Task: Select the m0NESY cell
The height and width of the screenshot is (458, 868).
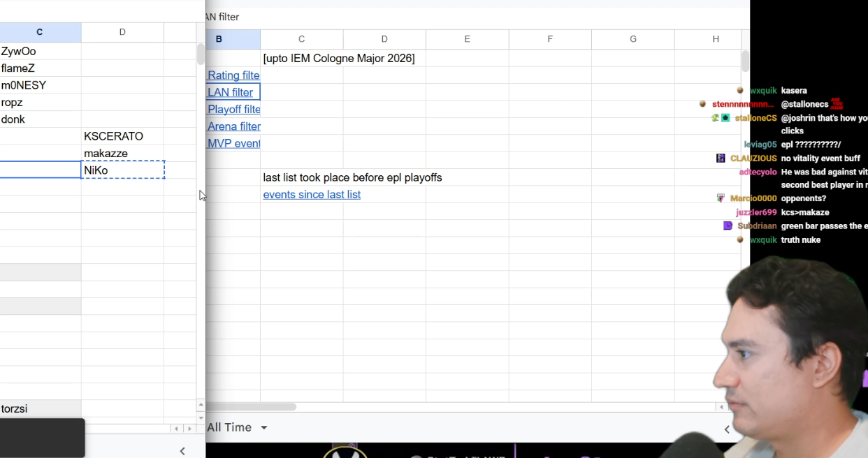Action: pyautogui.click(x=41, y=85)
